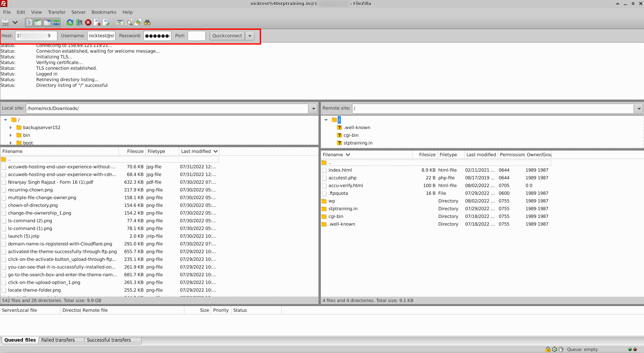The height and width of the screenshot is (353, 644).
Task: Expand the backupserver152 folder
Action: click(x=11, y=127)
